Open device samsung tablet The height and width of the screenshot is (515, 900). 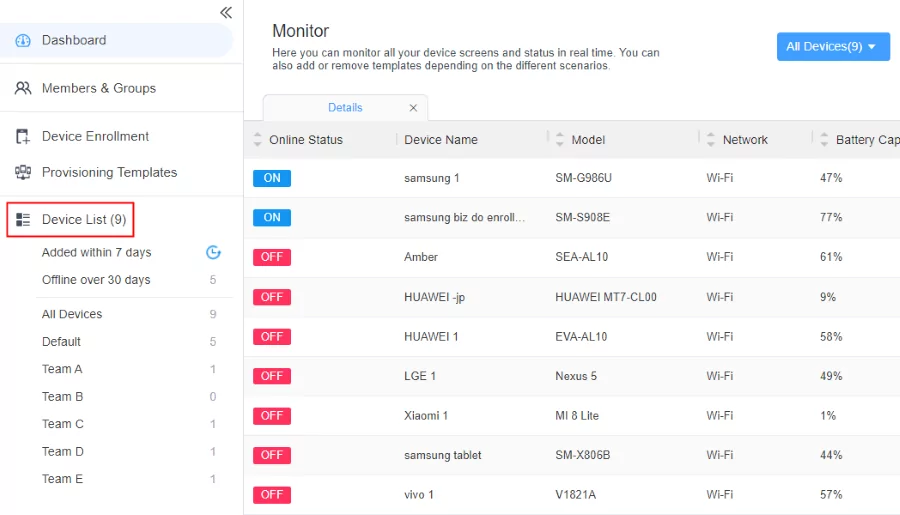pyautogui.click(x=443, y=455)
